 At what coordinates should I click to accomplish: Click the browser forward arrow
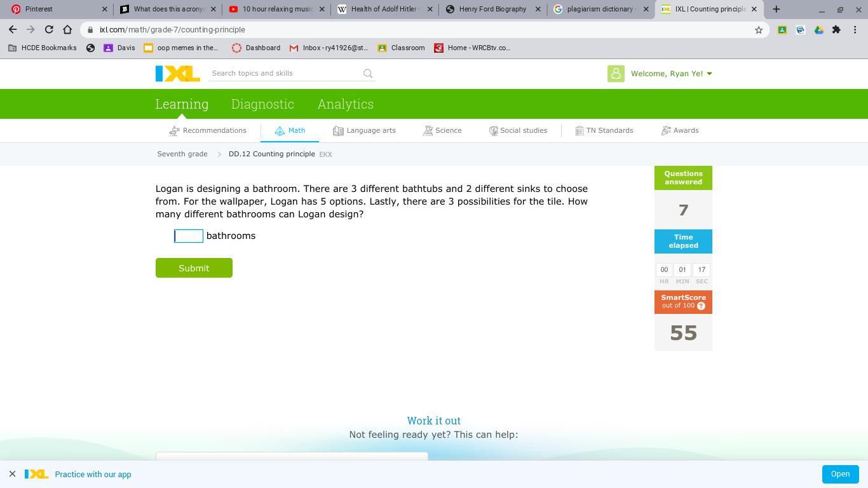tap(31, 30)
